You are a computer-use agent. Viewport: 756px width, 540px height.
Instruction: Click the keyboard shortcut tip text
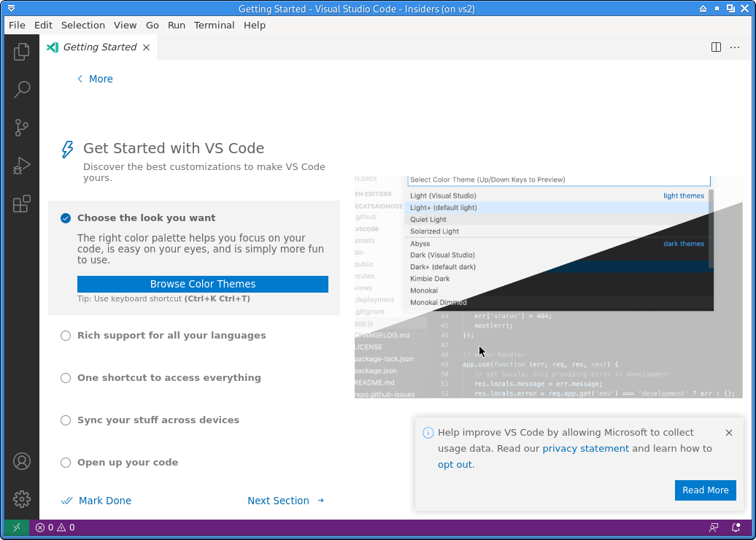163,299
